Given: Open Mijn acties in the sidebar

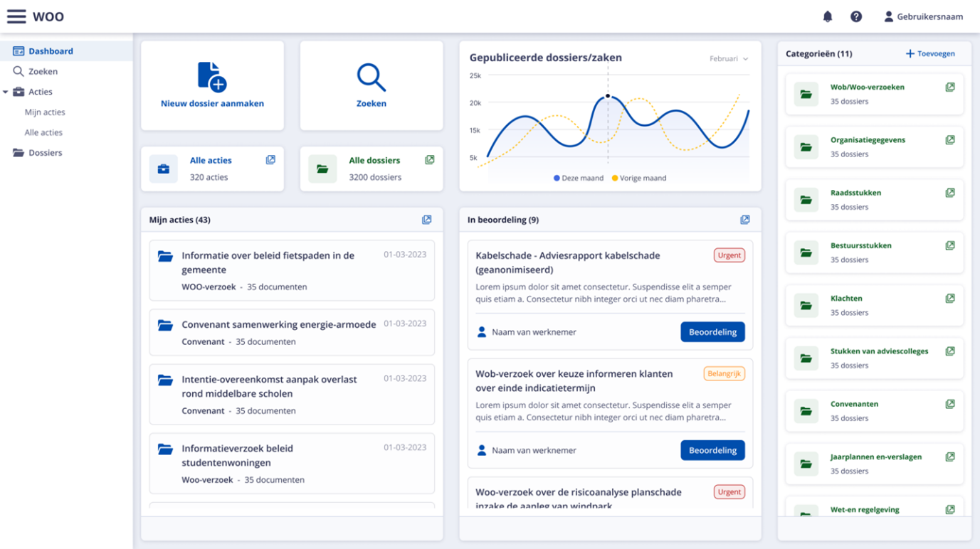Looking at the screenshot, I should (x=45, y=112).
